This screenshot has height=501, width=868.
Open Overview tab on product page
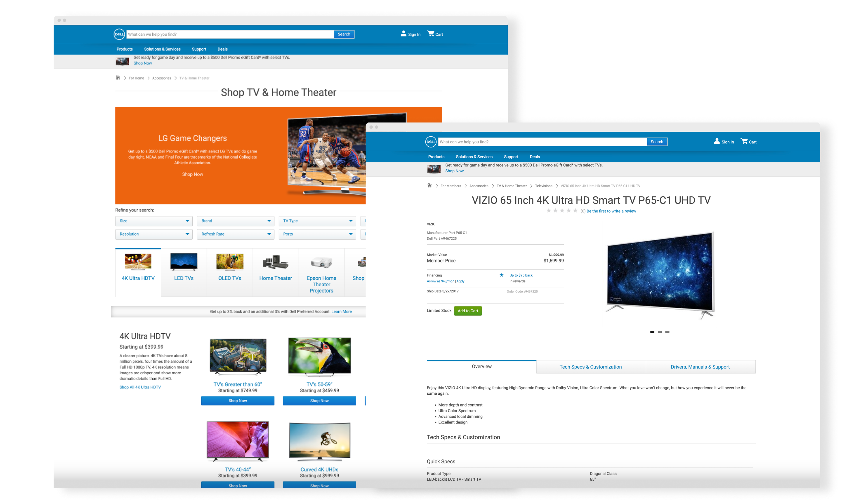point(481,366)
